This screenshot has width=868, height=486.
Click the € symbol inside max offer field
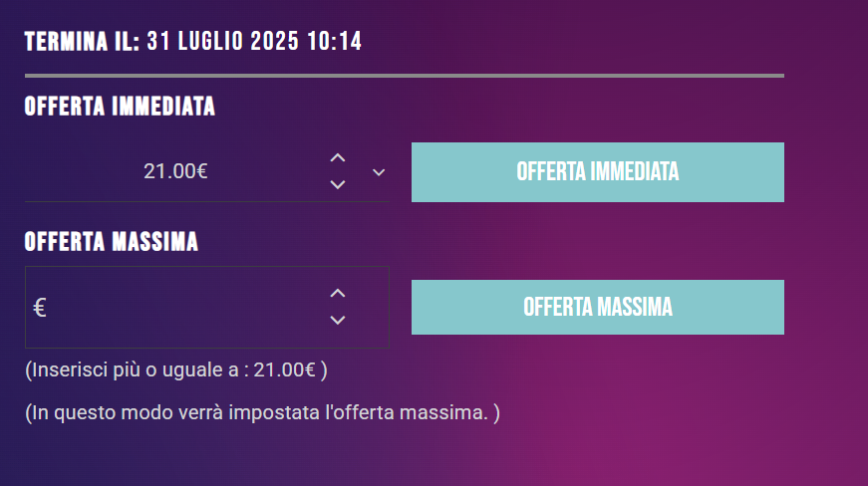(x=39, y=308)
